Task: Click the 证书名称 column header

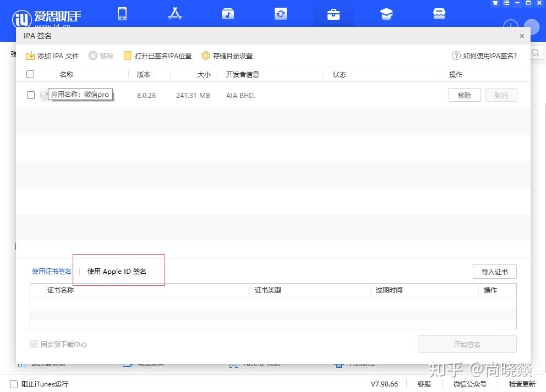Action: point(61,290)
